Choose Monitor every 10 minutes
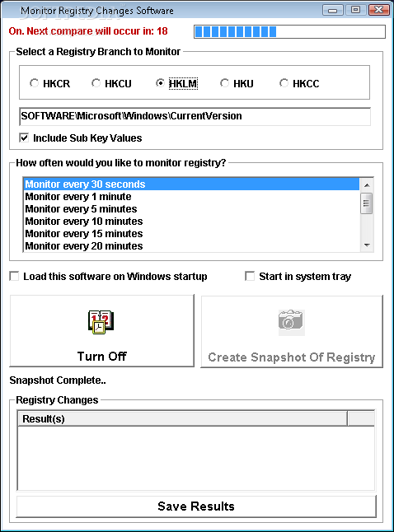The image size is (394, 532). (192, 222)
